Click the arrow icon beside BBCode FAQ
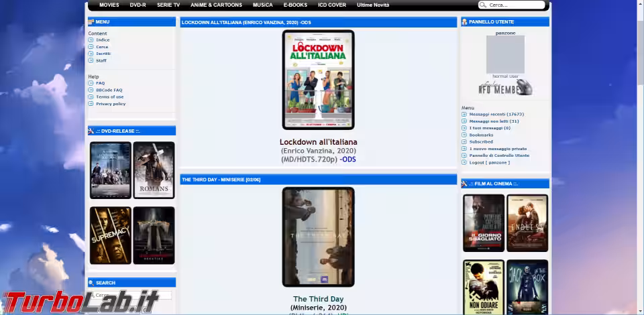 tap(91, 90)
